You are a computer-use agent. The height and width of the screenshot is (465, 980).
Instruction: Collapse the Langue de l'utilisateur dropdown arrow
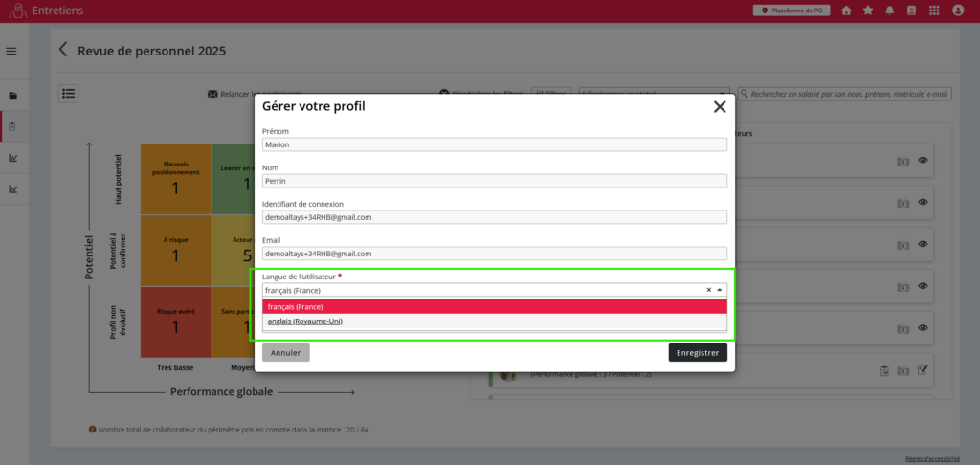[x=720, y=290]
